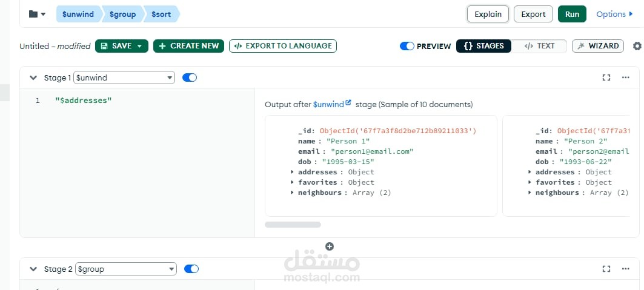
Task: Click the Person 1 ObjectId value
Action: click(x=397, y=131)
